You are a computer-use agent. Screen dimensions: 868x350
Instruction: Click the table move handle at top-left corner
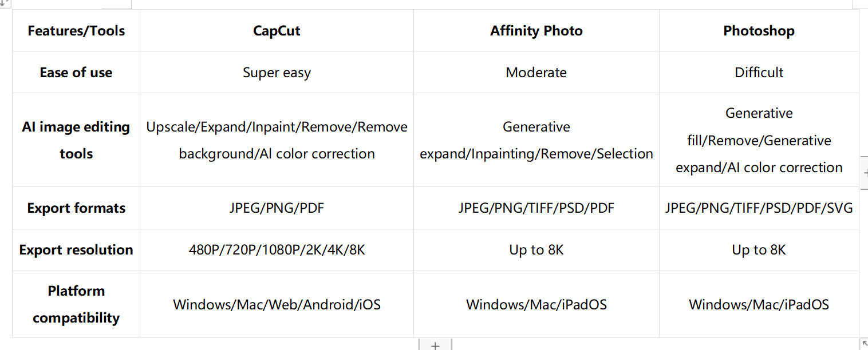coord(4,3)
